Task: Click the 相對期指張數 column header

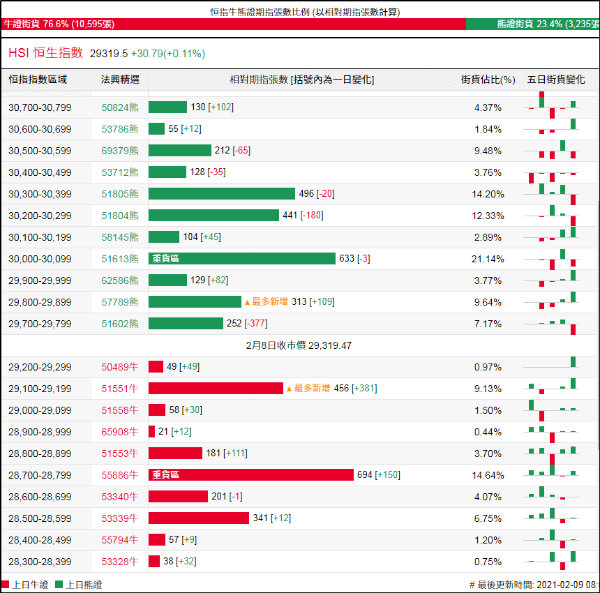Action: tap(302, 80)
